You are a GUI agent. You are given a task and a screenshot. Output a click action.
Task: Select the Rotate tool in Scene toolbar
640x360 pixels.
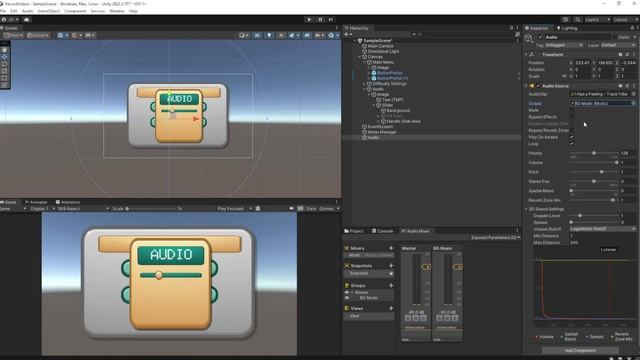(4, 64)
